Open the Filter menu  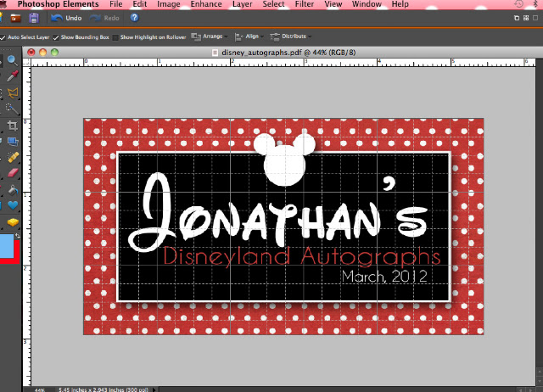point(304,4)
